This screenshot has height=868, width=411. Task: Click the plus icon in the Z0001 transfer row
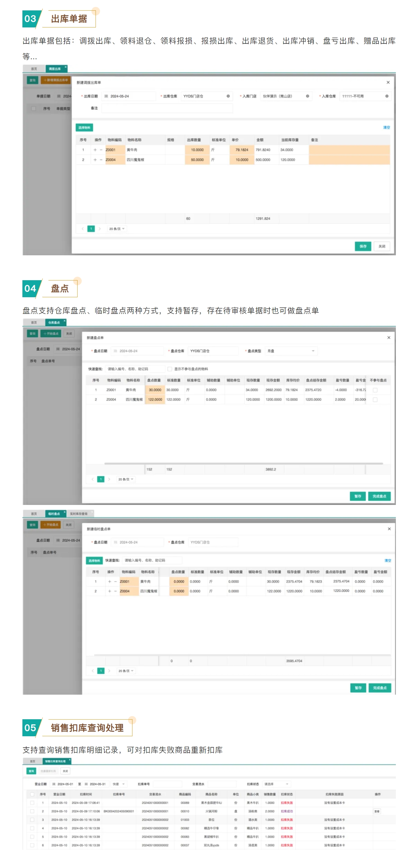point(95,150)
